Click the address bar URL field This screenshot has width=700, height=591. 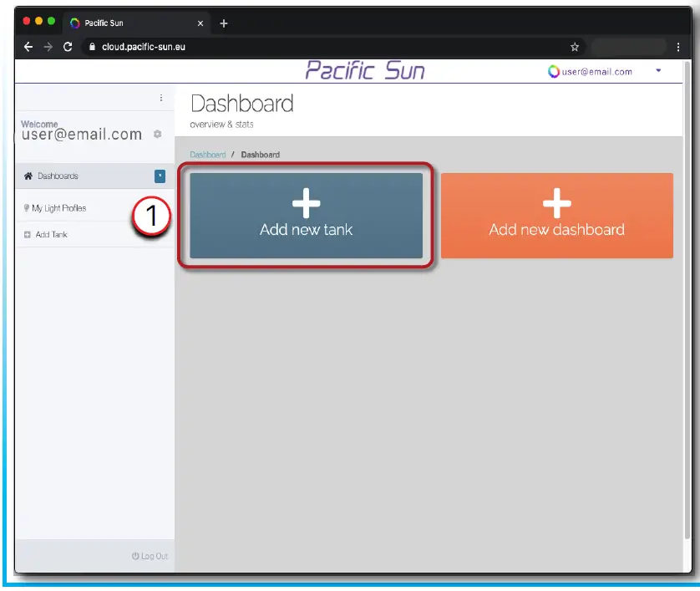335,47
